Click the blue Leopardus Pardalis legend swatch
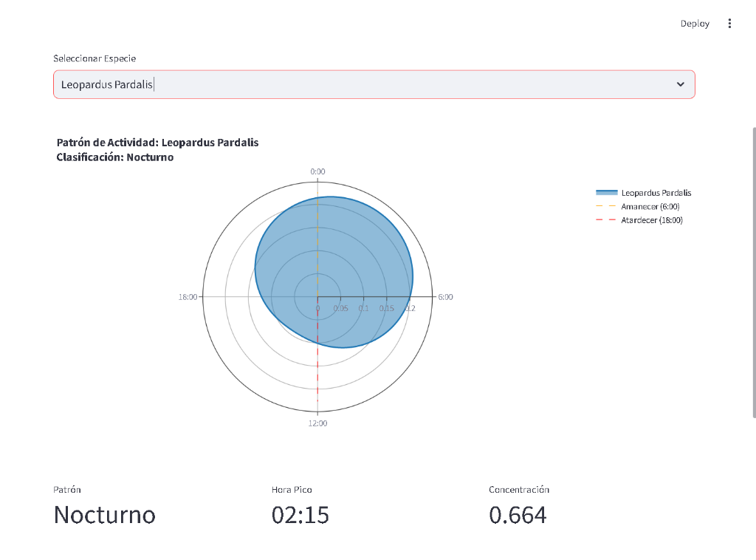Viewport: 756px width, 560px height. pos(605,193)
